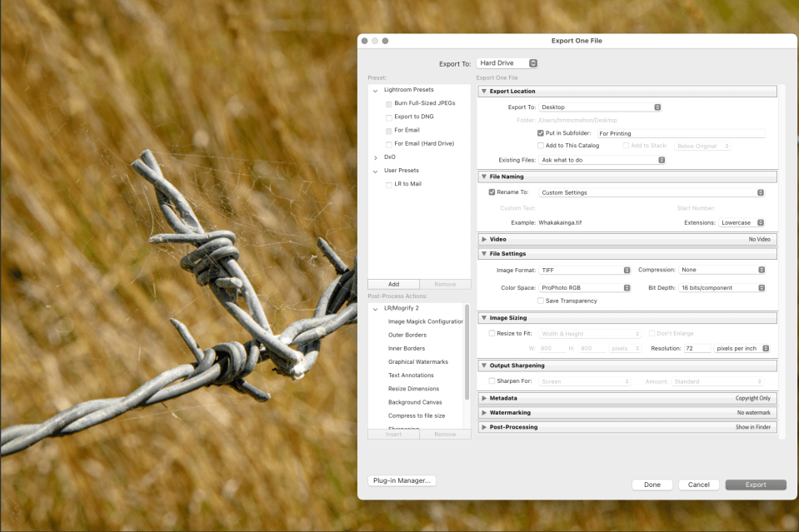This screenshot has height=532, width=799.
Task: Expand the Video section triangle
Action: point(484,239)
